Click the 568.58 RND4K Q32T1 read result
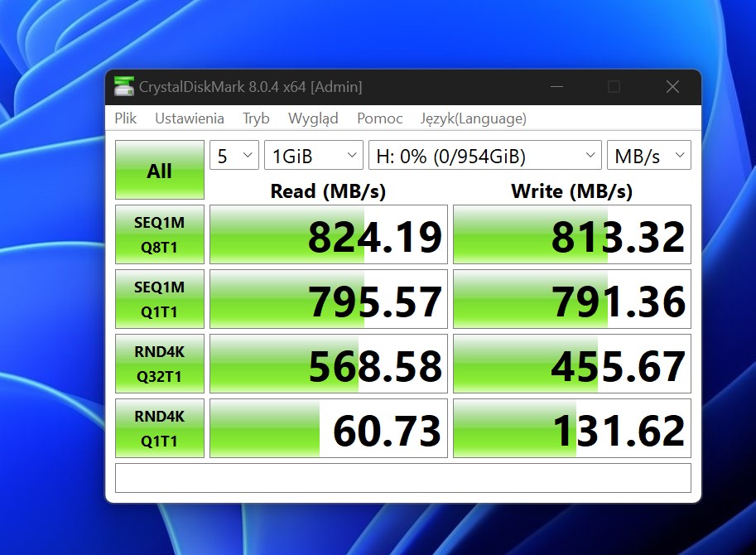Viewport: 756px width, 555px height. click(x=329, y=364)
